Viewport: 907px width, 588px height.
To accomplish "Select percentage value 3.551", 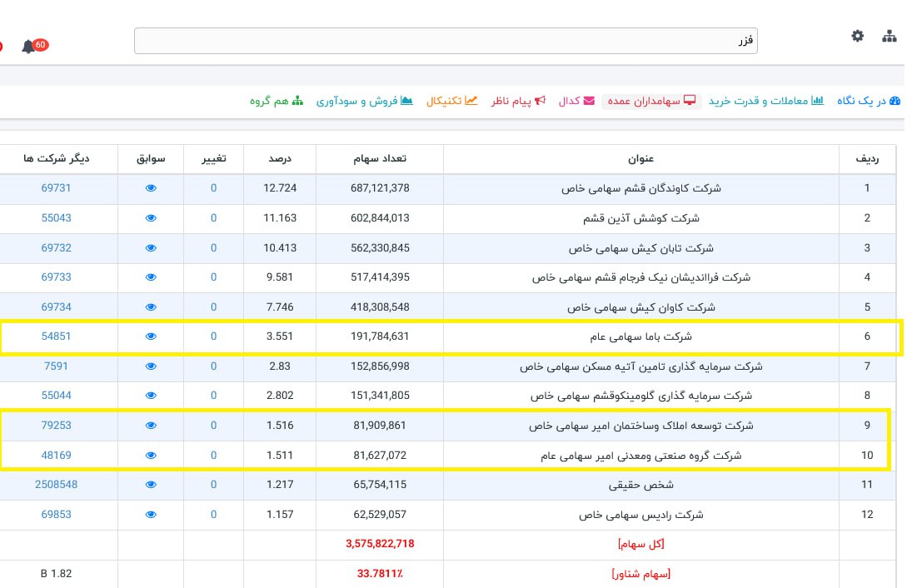I will (x=280, y=336).
